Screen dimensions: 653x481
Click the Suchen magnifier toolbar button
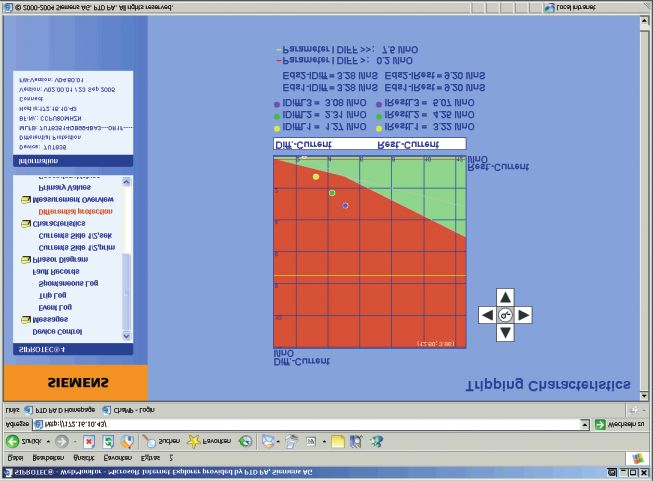tap(161, 441)
